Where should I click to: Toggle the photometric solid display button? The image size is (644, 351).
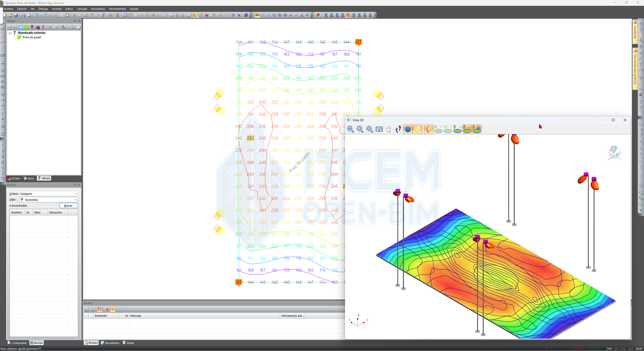[x=429, y=129]
